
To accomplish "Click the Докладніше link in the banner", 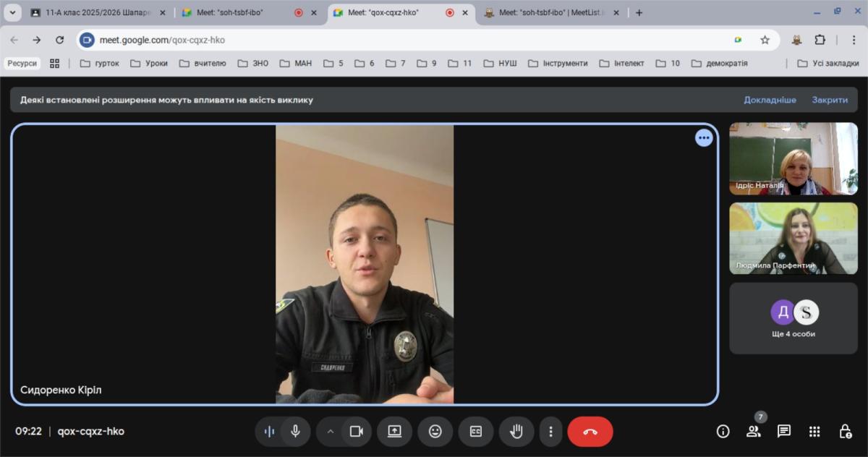I will click(x=770, y=100).
